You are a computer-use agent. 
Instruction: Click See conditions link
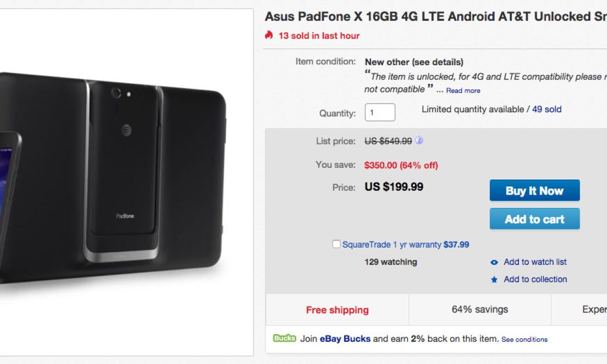coord(524,339)
